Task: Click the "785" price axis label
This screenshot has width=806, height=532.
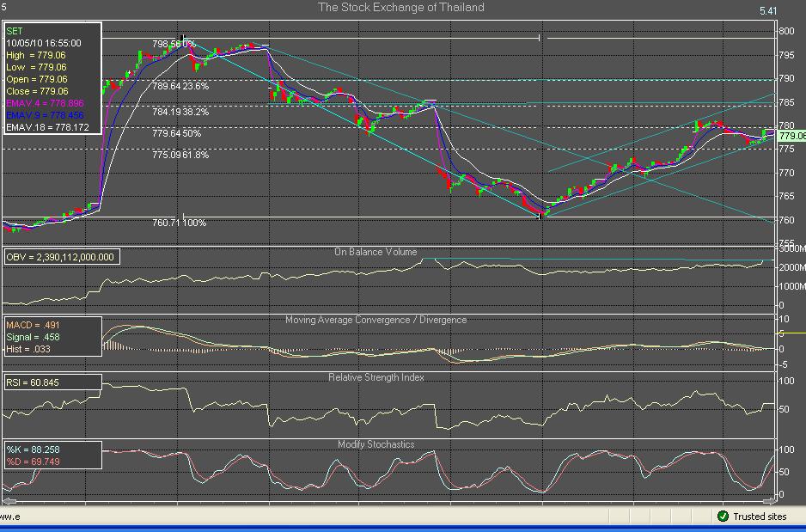Action: coord(786,102)
